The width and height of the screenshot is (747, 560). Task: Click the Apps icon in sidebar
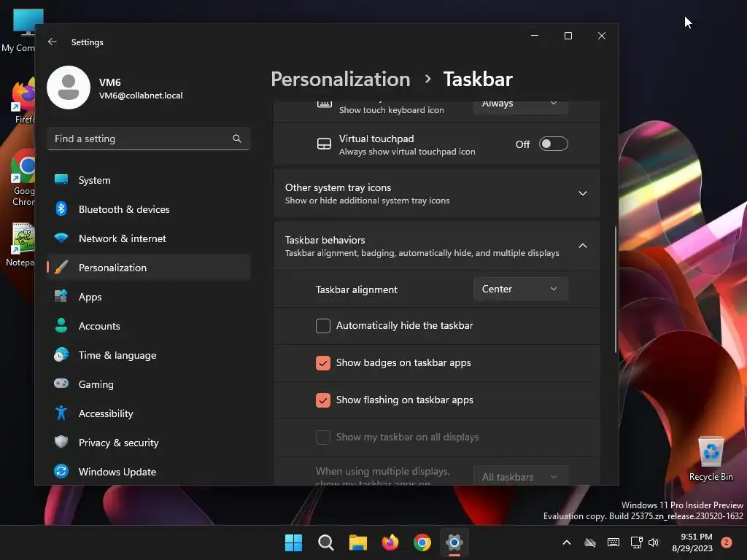point(61,296)
